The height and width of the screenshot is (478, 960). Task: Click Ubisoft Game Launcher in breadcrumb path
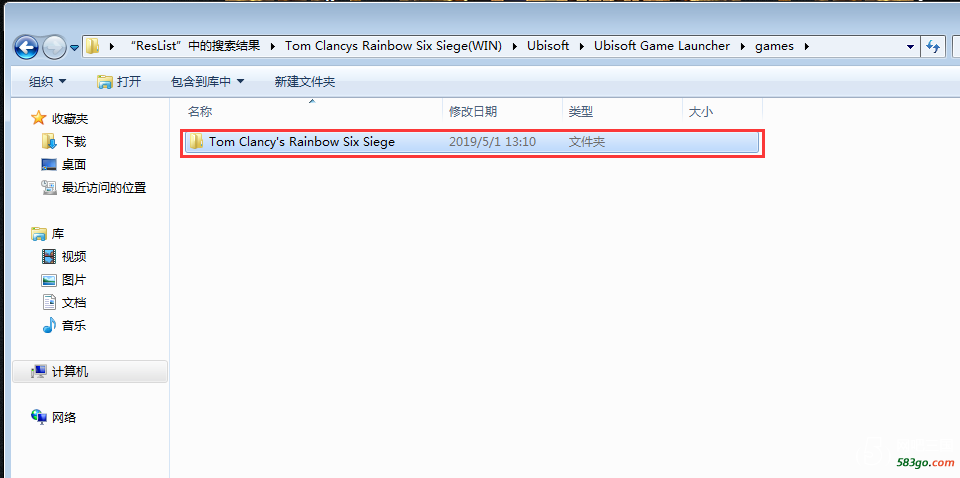661,46
